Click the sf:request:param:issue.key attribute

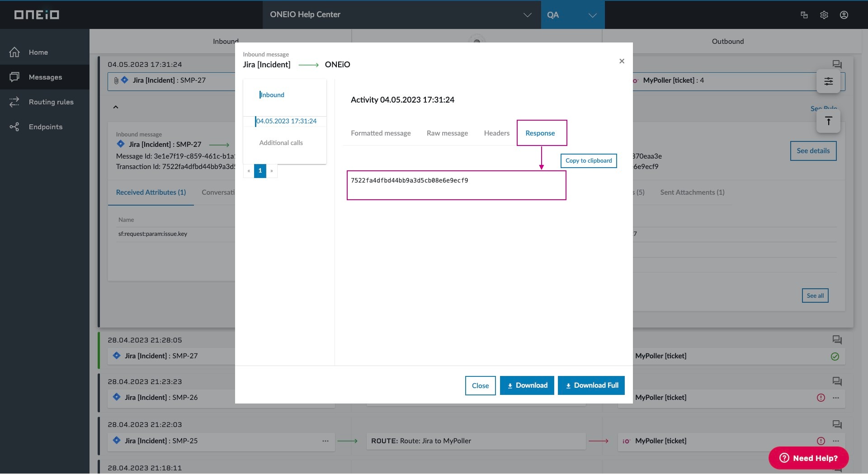click(153, 234)
